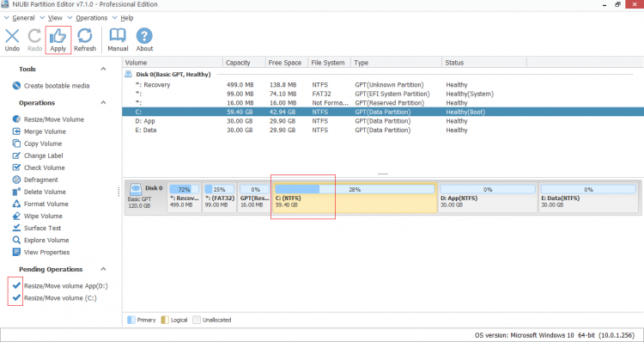644x342 pixels.
Task: Sort by Status column header
Action: (x=484, y=63)
